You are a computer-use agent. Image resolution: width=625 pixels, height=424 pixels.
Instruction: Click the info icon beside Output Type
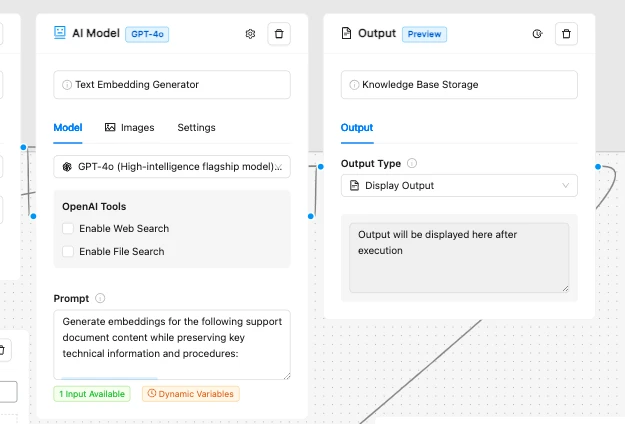tap(412, 163)
